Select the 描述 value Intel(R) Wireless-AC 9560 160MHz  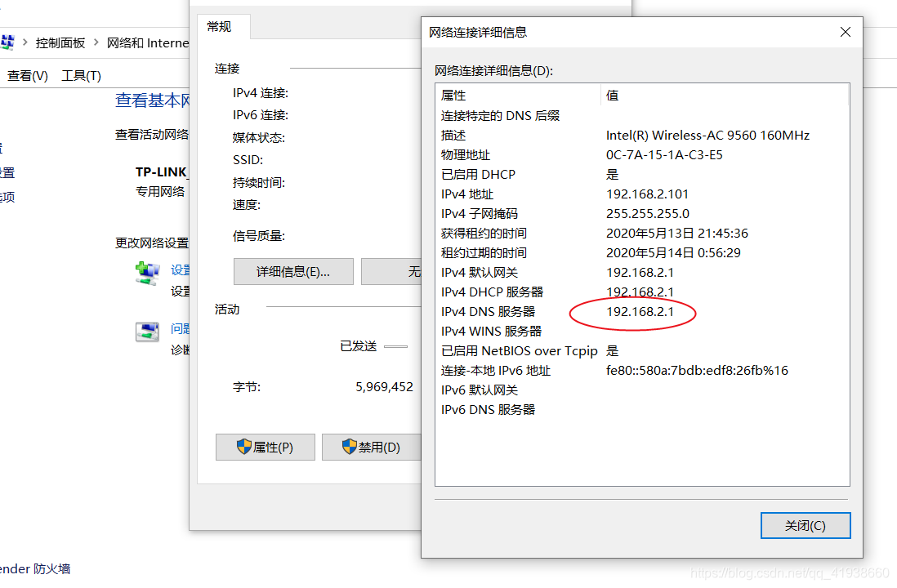point(707,136)
